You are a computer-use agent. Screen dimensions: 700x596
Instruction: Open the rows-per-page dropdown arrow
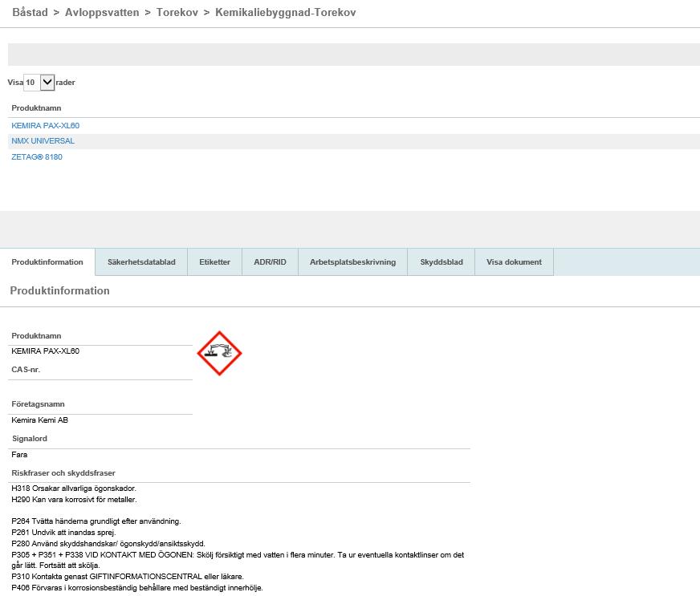47,83
